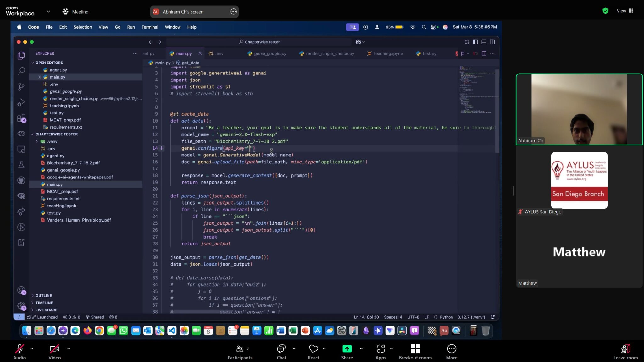Close the main.py editor tab
Image resolution: width=644 pixels, height=362 pixels.
[x=200, y=53]
